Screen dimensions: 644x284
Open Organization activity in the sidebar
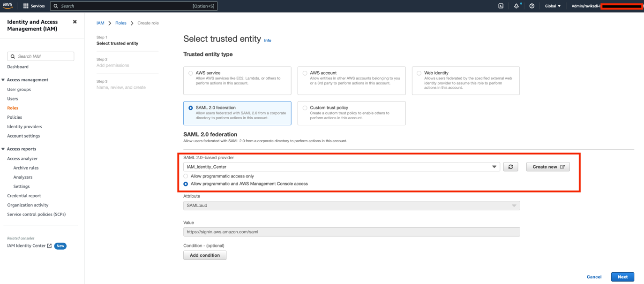coord(28,205)
